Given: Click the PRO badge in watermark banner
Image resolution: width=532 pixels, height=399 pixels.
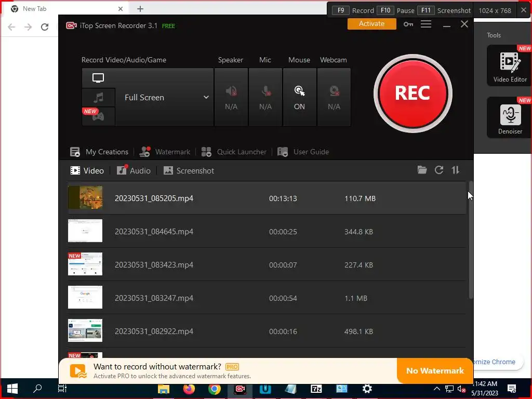Looking at the screenshot, I should (x=232, y=367).
